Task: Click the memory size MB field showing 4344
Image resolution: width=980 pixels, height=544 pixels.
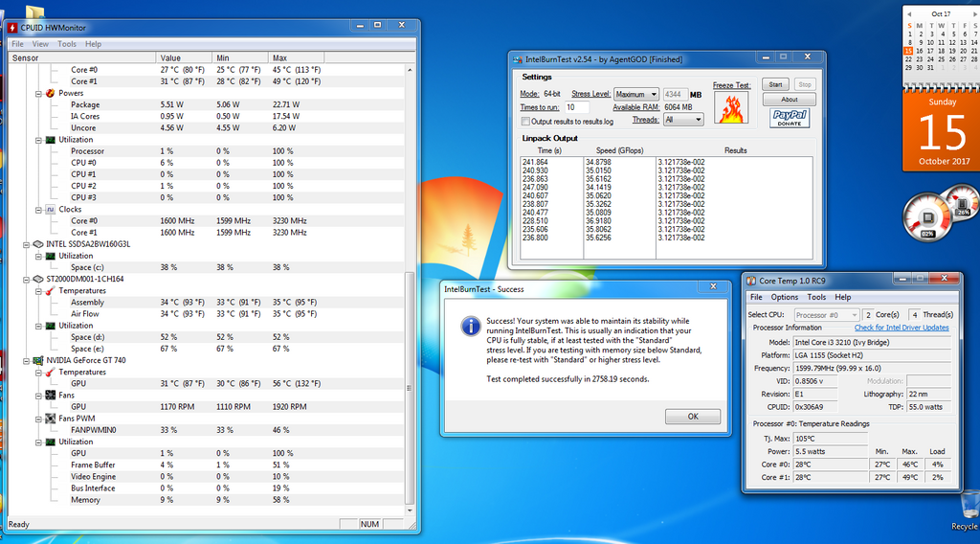Action: pyautogui.click(x=675, y=95)
